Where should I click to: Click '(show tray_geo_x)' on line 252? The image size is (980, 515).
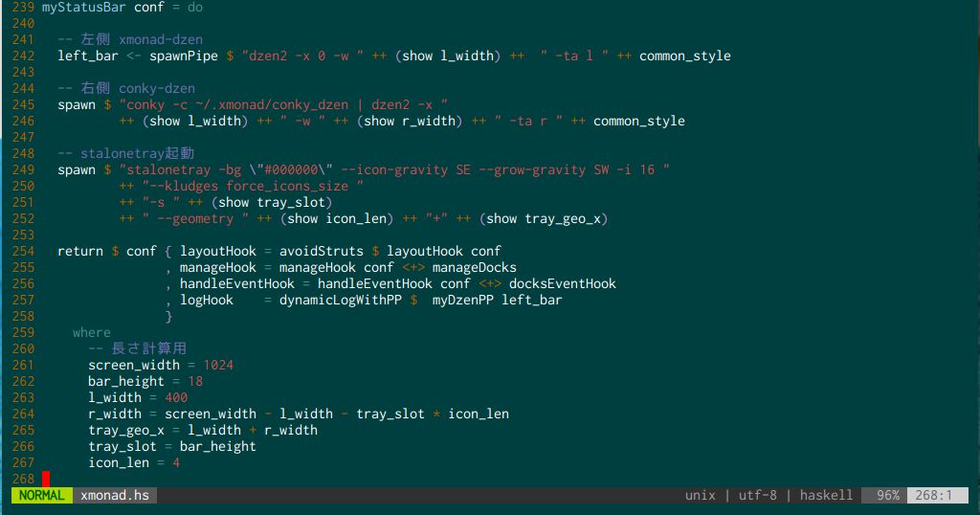click(x=544, y=219)
